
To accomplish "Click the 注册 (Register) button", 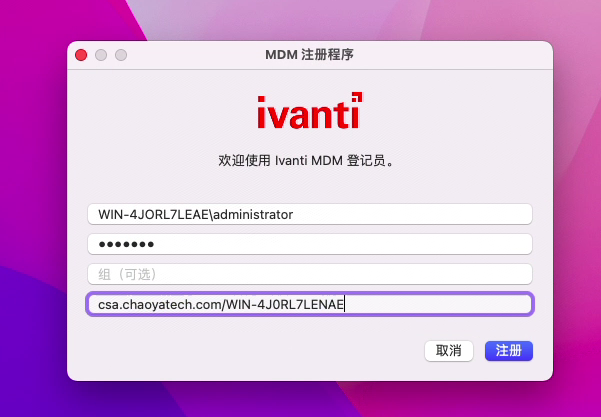I will pos(509,351).
